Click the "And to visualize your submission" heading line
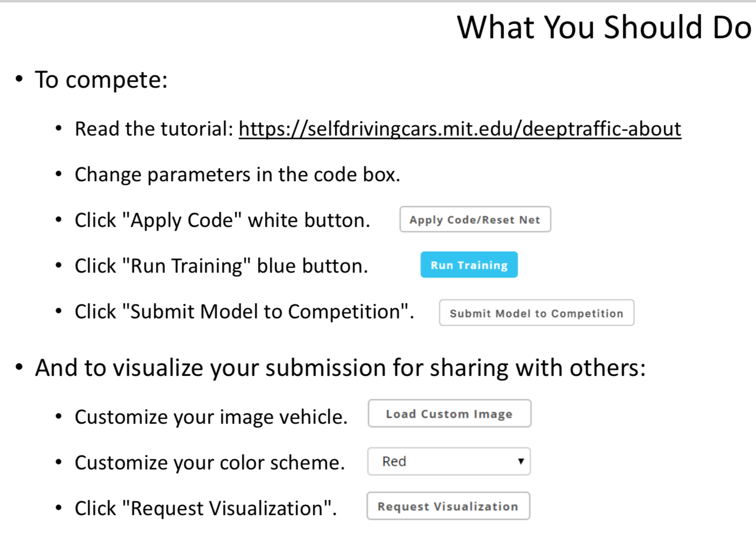756x550 pixels. [340, 368]
